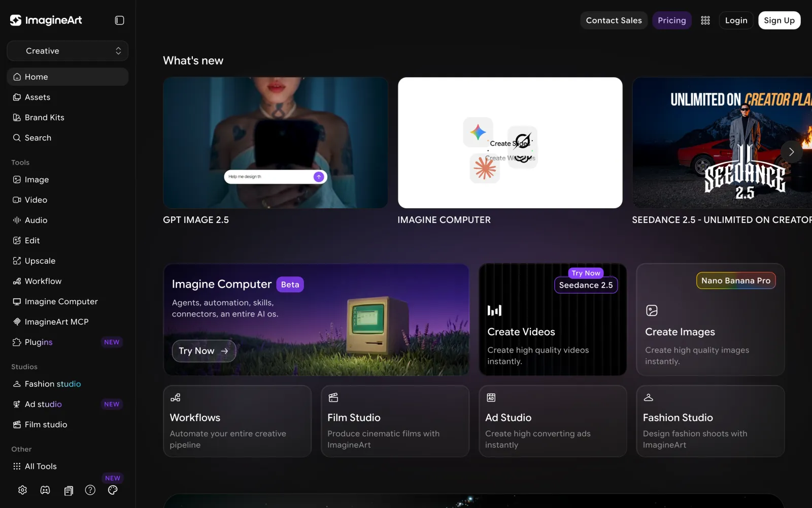Screen dimensions: 812x508
Task: Open the theme palette icon
Action: pos(113,490)
